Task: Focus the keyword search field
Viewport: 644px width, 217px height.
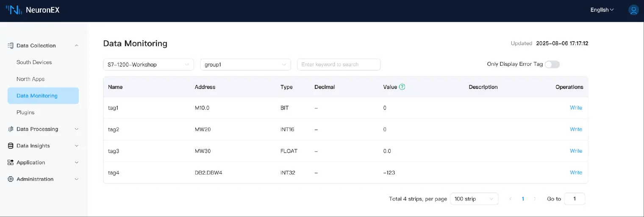Action: (339, 65)
